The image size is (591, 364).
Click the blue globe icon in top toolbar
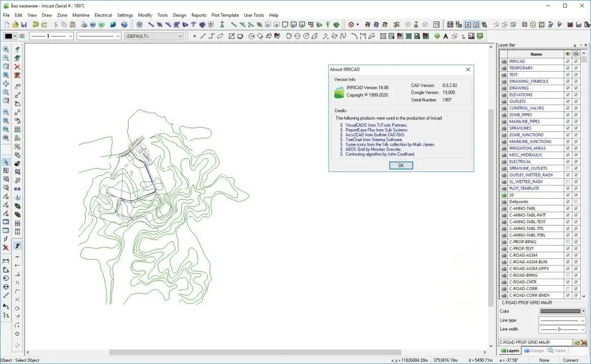tap(124, 25)
